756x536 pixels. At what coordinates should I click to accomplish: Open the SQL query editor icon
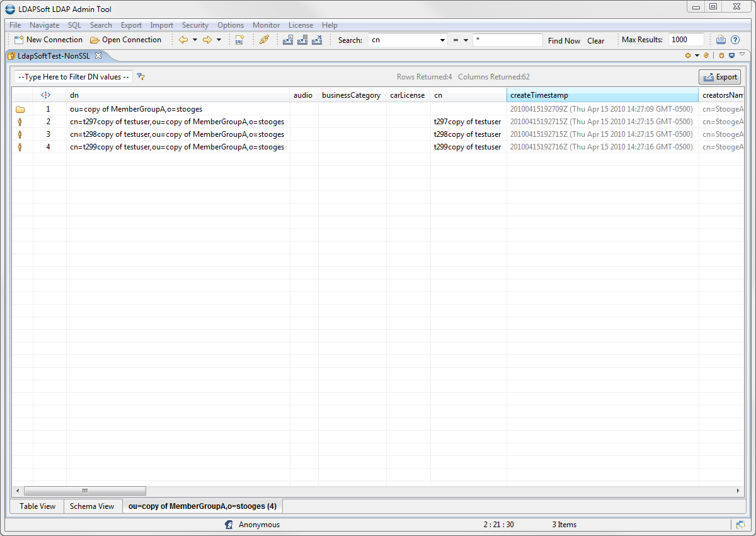point(239,40)
